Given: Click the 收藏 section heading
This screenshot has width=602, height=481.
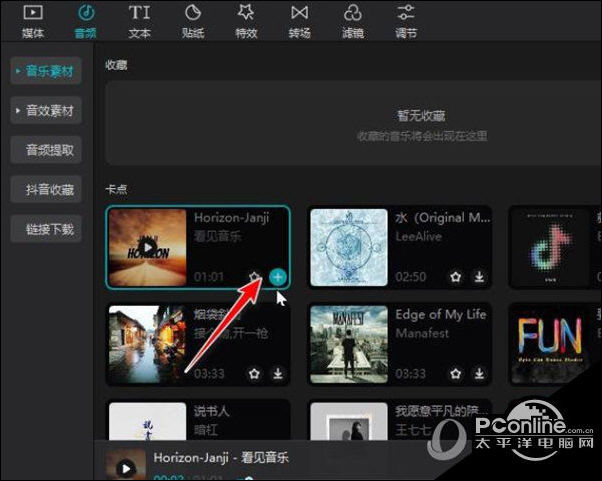Looking at the screenshot, I should pyautogui.click(x=116, y=65).
